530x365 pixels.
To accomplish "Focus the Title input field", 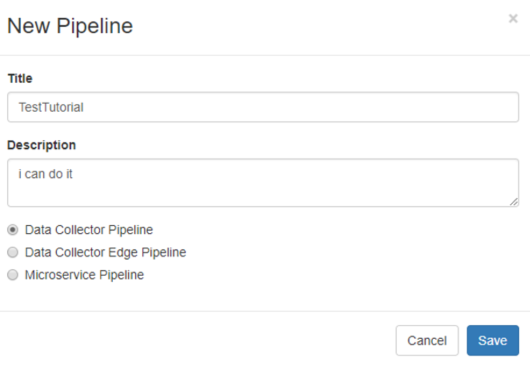I will click(263, 107).
